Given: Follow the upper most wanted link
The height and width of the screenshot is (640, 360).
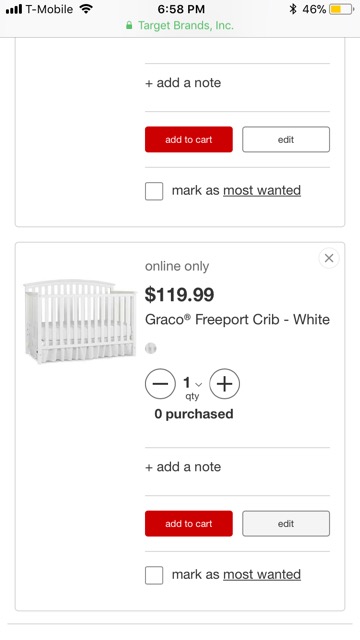Looking at the screenshot, I should tap(262, 190).
